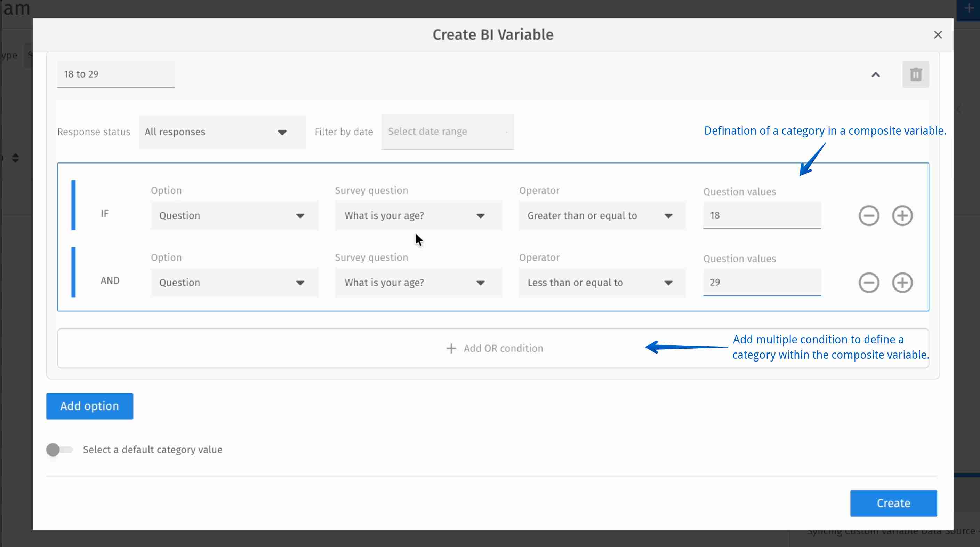This screenshot has width=980, height=547.
Task: Collapse the 18 to 29 category section
Action: tap(875, 74)
